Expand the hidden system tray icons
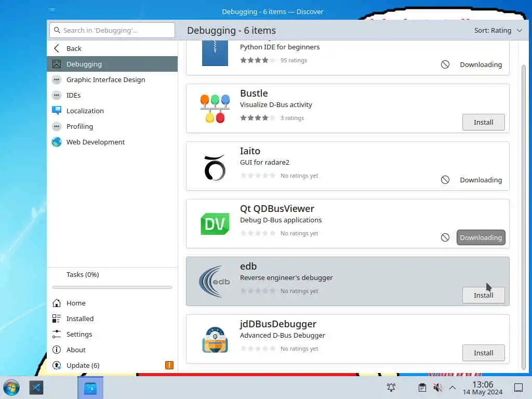This screenshot has width=532, height=399. click(x=453, y=387)
